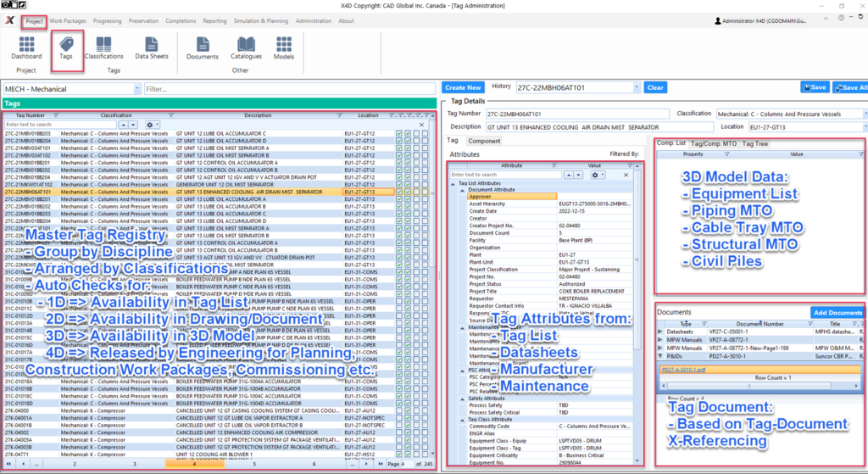Click the tag Filter input field

pos(288,88)
